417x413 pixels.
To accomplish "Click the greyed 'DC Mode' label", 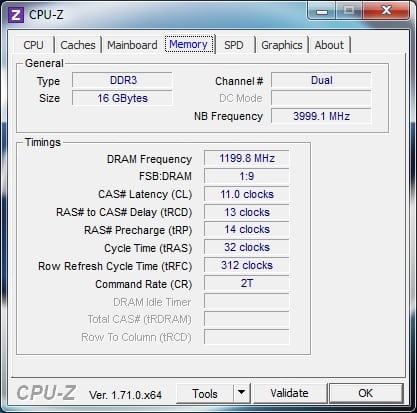I will click(241, 98).
